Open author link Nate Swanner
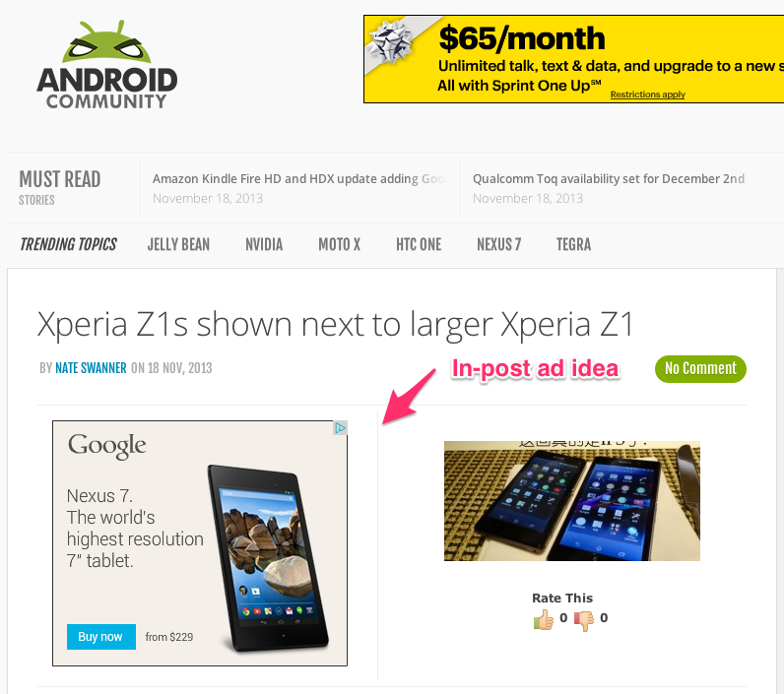 click(91, 368)
